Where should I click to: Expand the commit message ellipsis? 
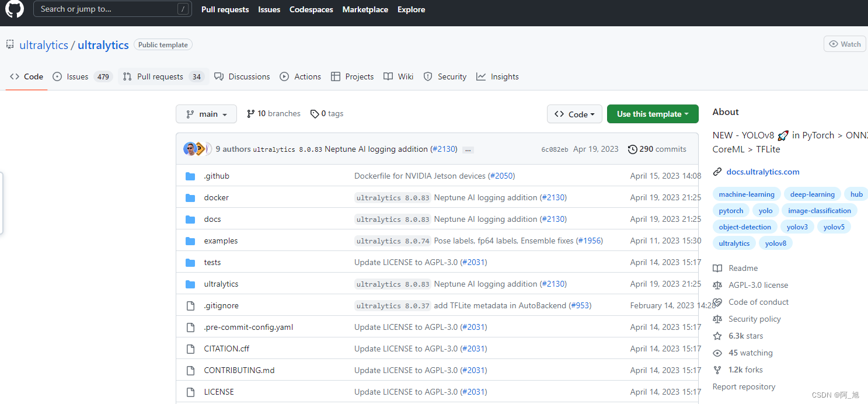pyautogui.click(x=468, y=150)
